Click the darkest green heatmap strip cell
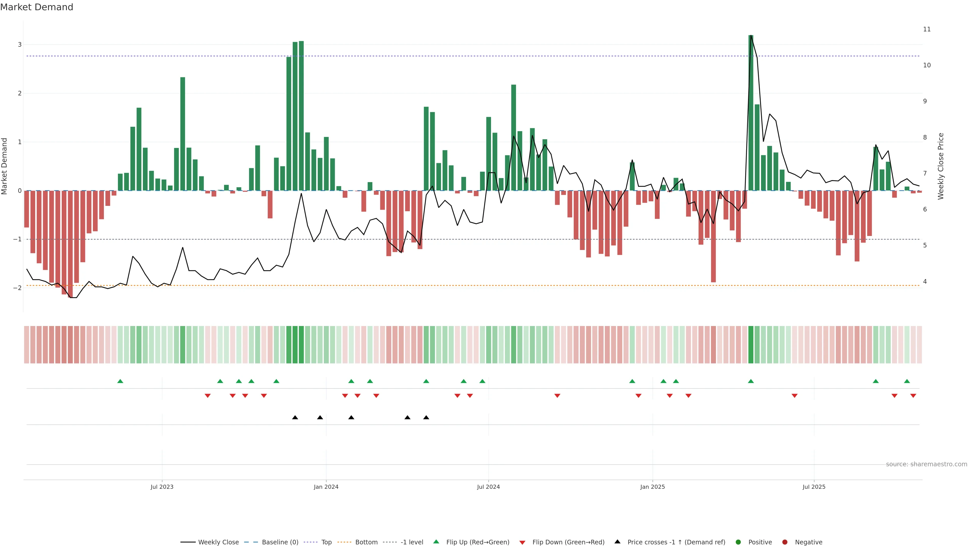The width and height of the screenshot is (980, 551). (x=751, y=345)
